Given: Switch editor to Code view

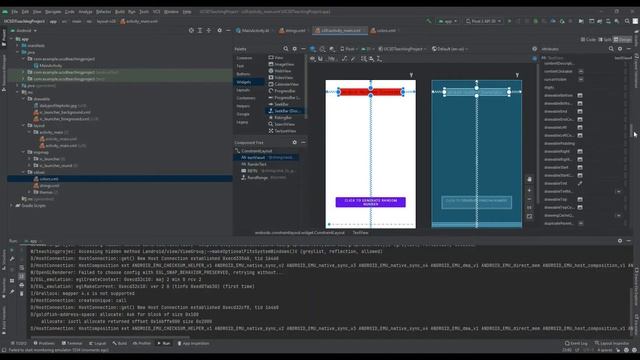Looking at the screenshot, I should coord(588,40).
